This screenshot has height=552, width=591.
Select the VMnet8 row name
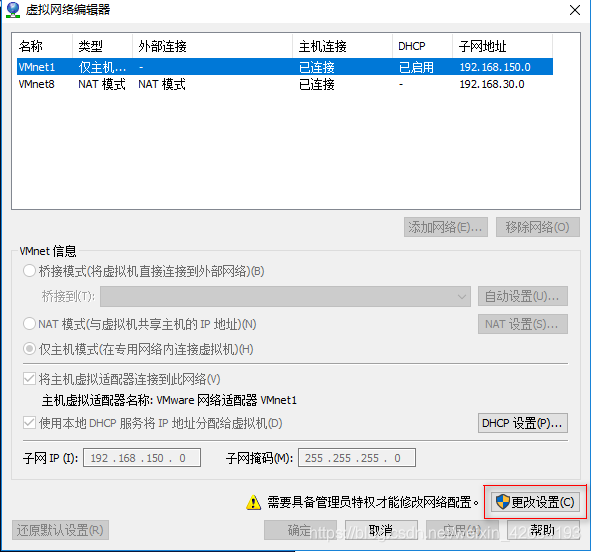pyautogui.click(x=37, y=84)
